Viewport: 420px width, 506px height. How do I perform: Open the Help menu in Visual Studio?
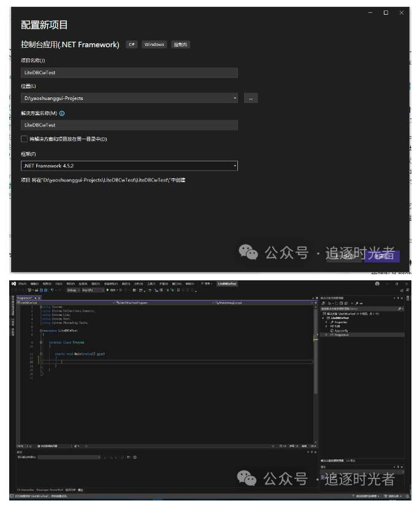(189, 283)
